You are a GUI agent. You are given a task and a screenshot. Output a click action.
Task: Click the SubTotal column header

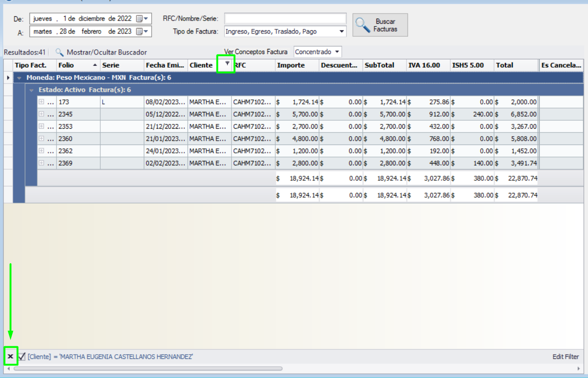click(x=385, y=65)
